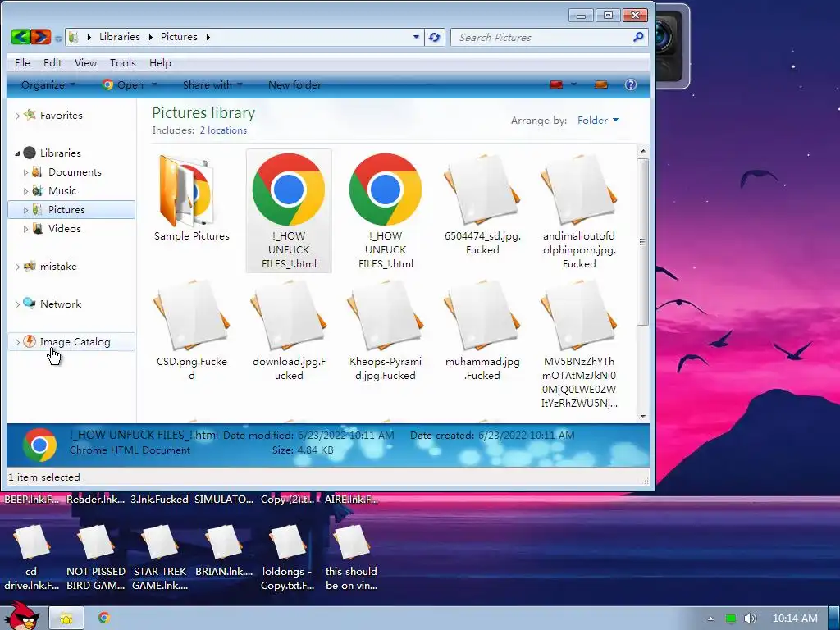Expand the Image Catalog node

click(17, 342)
